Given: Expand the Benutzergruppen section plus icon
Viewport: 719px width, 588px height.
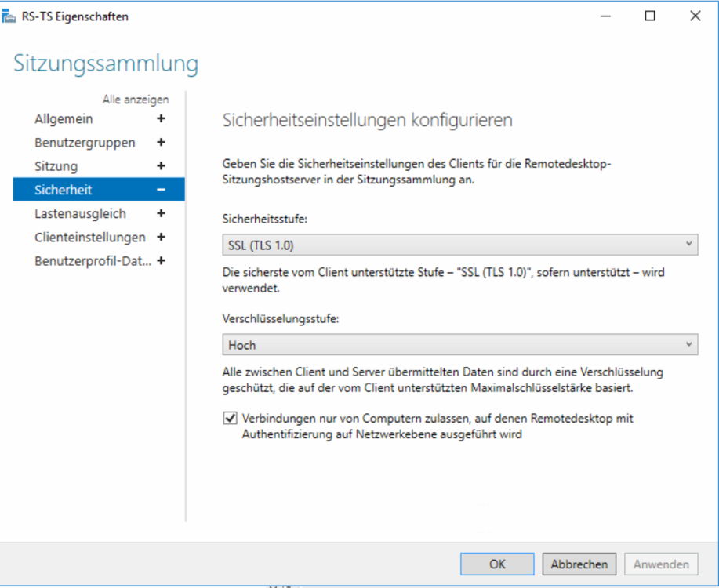Looking at the screenshot, I should coord(162,143).
